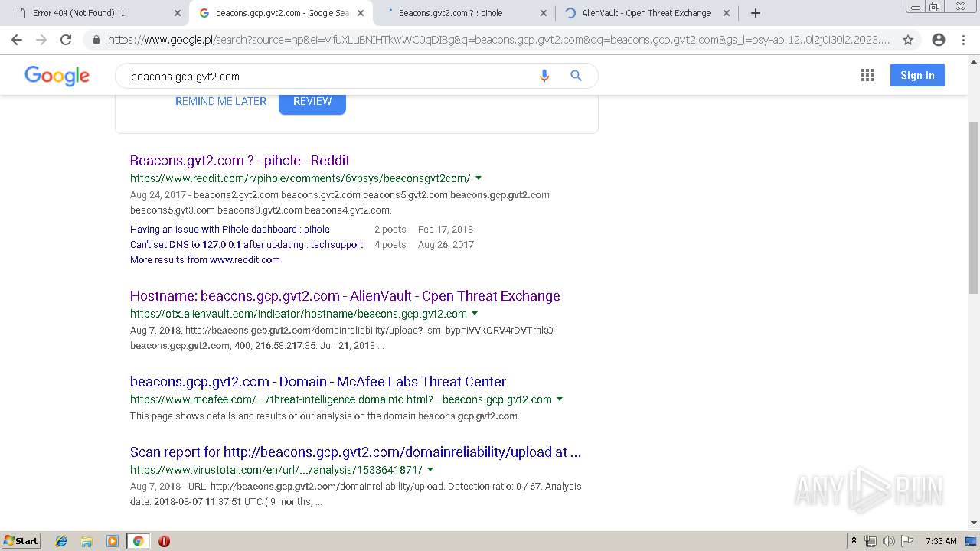Close the Error 404 tab
This screenshot has width=980, height=551.
(x=178, y=13)
